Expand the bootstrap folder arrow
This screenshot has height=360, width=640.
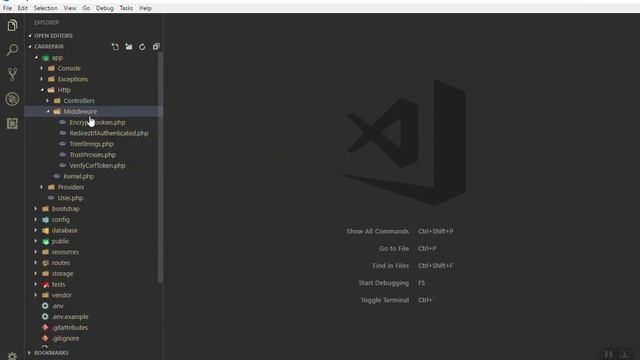pyautogui.click(x=36, y=209)
